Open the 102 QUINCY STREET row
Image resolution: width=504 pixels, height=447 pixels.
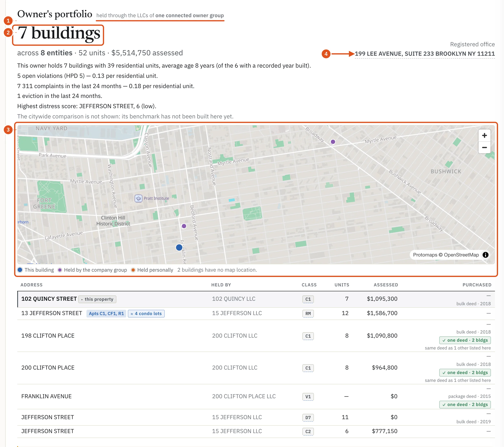256,299
